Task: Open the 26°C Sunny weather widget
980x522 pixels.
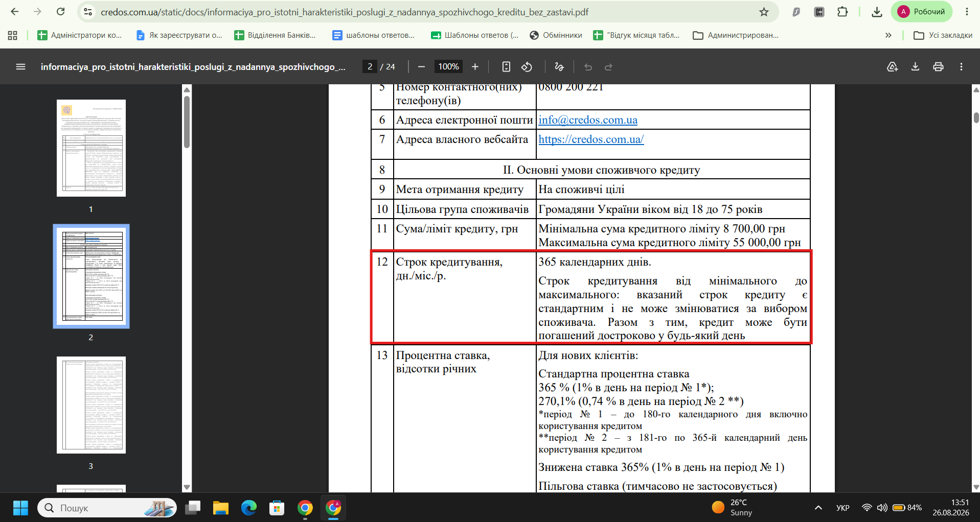Action: point(733,508)
